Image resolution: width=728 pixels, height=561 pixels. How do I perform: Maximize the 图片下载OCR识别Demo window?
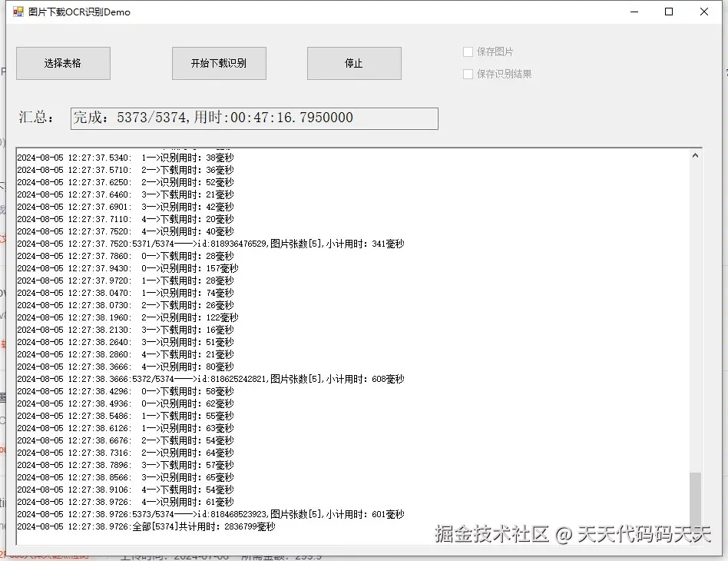[x=669, y=12]
